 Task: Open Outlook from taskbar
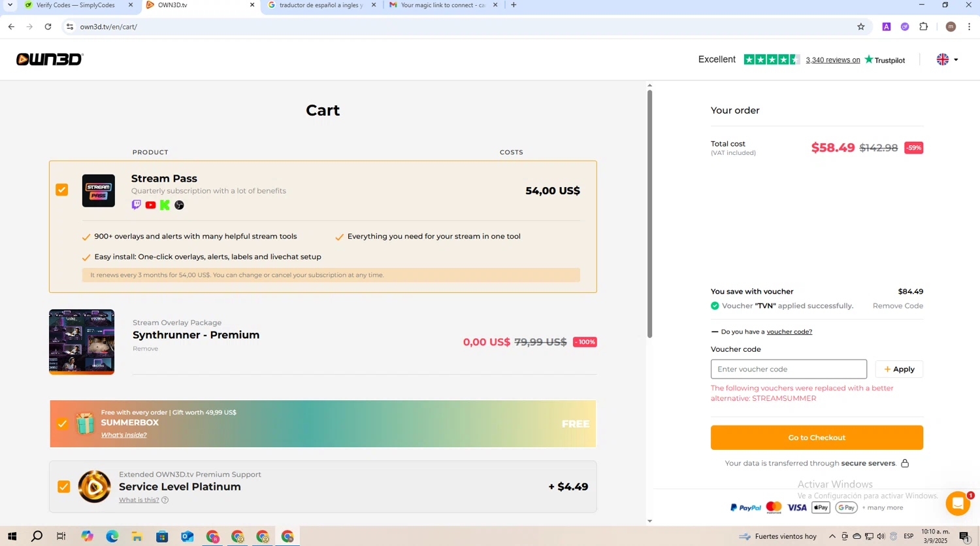[188, 536]
